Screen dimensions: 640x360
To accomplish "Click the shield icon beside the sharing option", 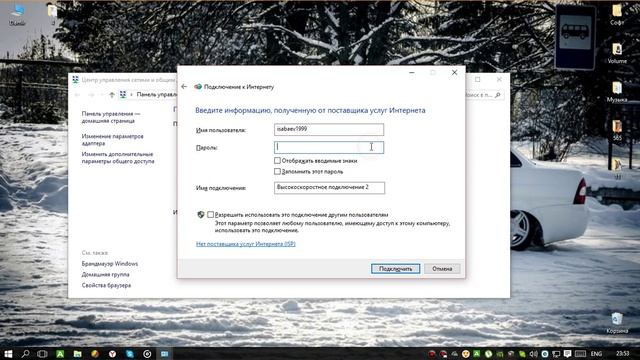I will (x=200, y=214).
